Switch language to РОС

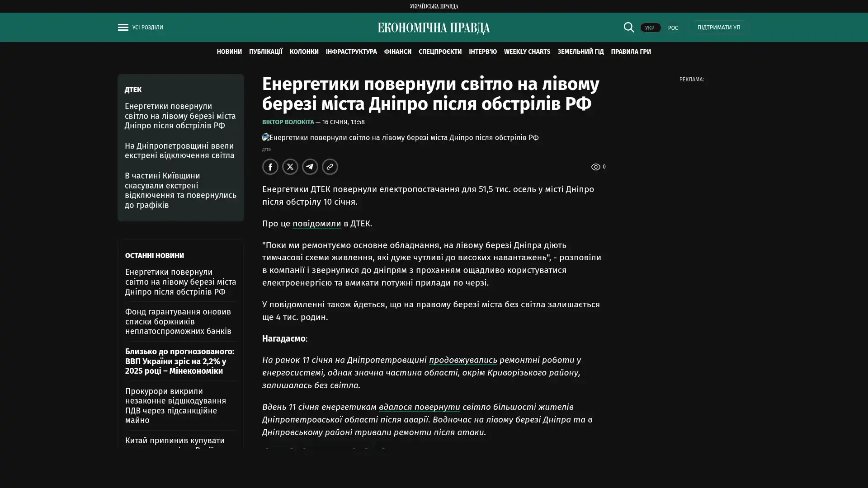pyautogui.click(x=673, y=28)
